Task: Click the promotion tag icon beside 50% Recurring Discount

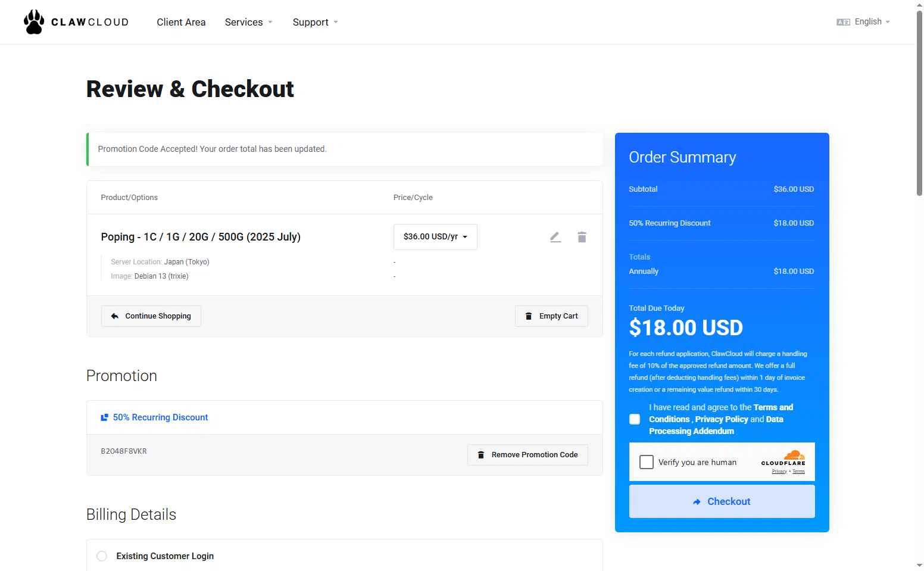Action: (104, 417)
